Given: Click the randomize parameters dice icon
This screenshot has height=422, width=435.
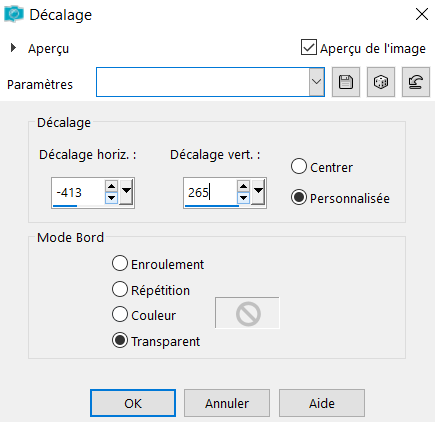Looking at the screenshot, I should (381, 82).
